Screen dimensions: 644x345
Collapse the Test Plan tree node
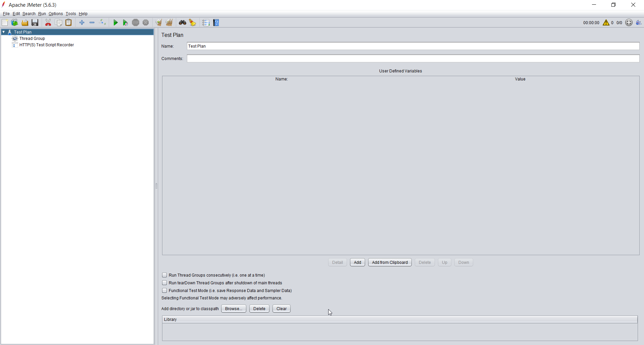(4, 32)
